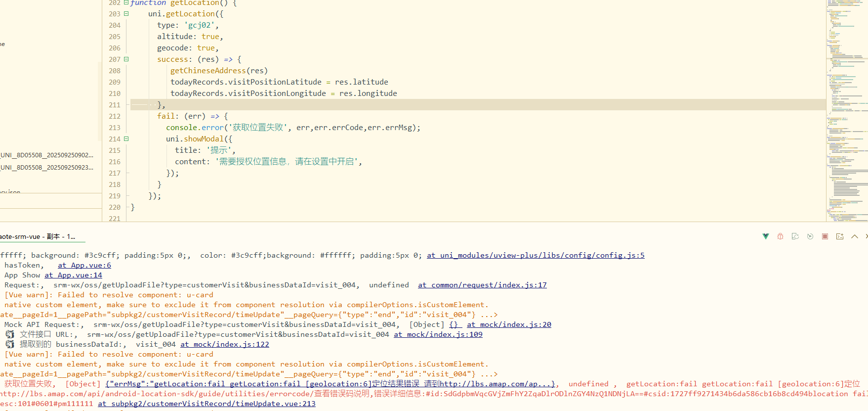Screen dimensions: 868x411
Task: Click the re-run circular play icon
Action: point(810,236)
